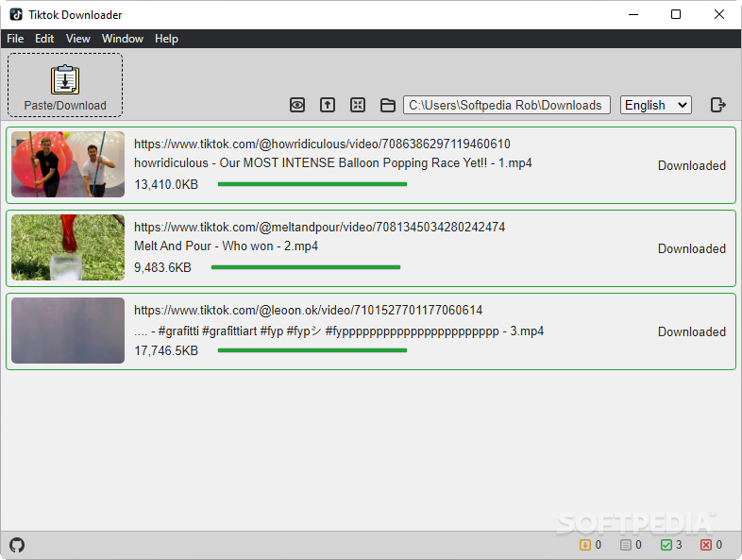Click the grafitti video thumbnail
The height and width of the screenshot is (560, 742).
[68, 331]
